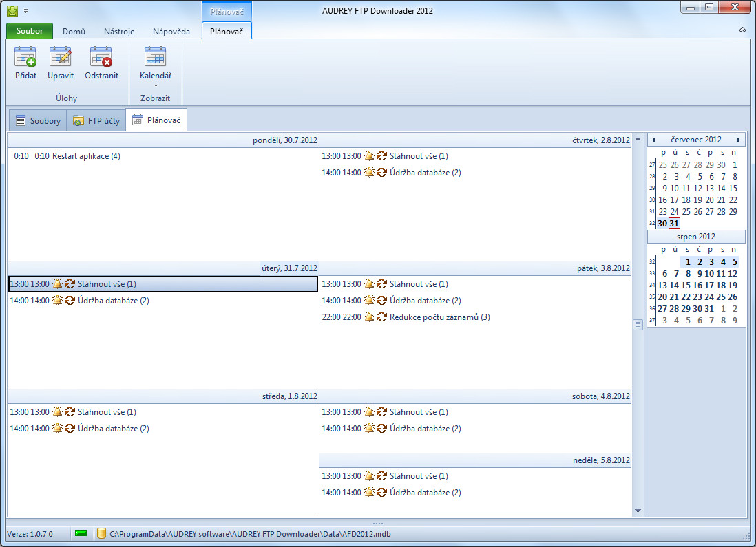Click the recurrence icon on Tuesday's Stáhnout vše
Image resolution: width=756 pixels, height=547 pixels.
pos(70,284)
